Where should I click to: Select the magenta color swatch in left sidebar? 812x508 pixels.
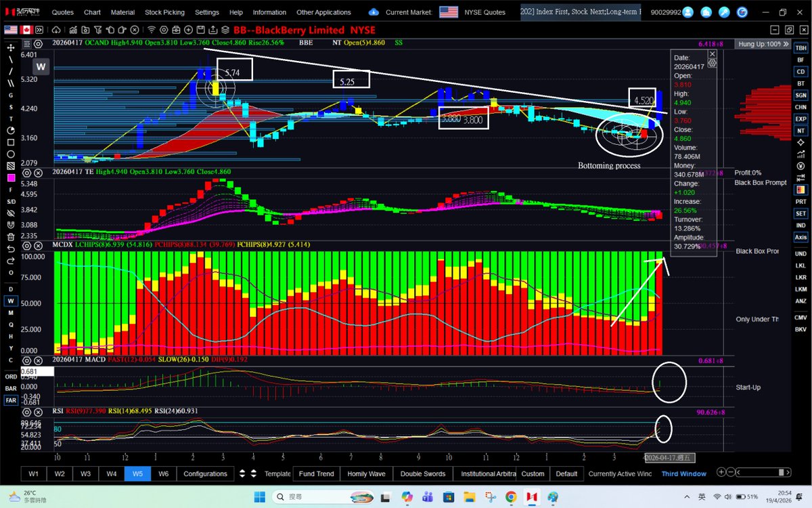pyautogui.click(x=11, y=177)
